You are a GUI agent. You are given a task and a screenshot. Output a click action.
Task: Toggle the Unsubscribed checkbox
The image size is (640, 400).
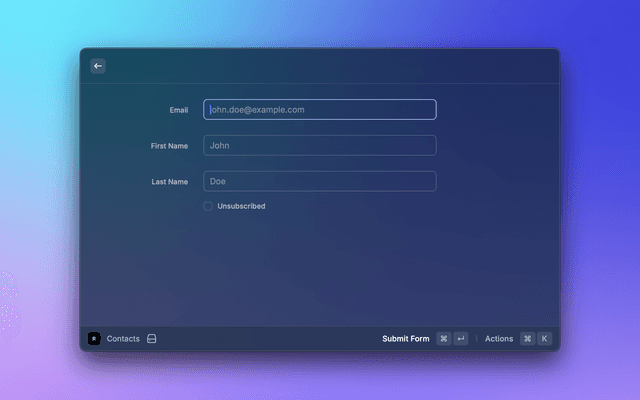(208, 206)
